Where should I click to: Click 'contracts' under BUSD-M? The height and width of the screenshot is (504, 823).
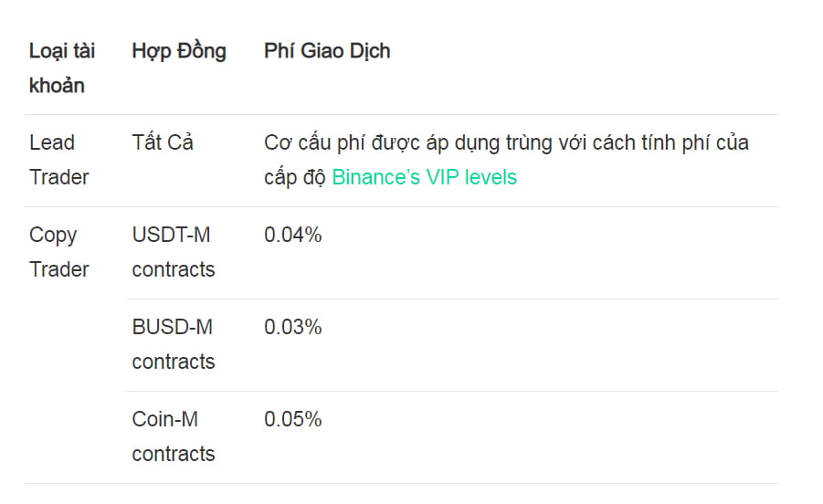[174, 362]
